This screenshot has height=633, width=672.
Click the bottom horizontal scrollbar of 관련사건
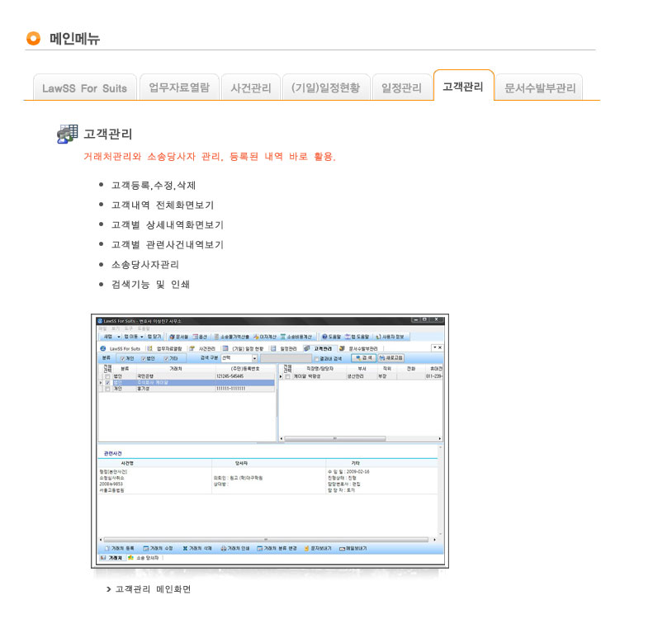[267, 540]
